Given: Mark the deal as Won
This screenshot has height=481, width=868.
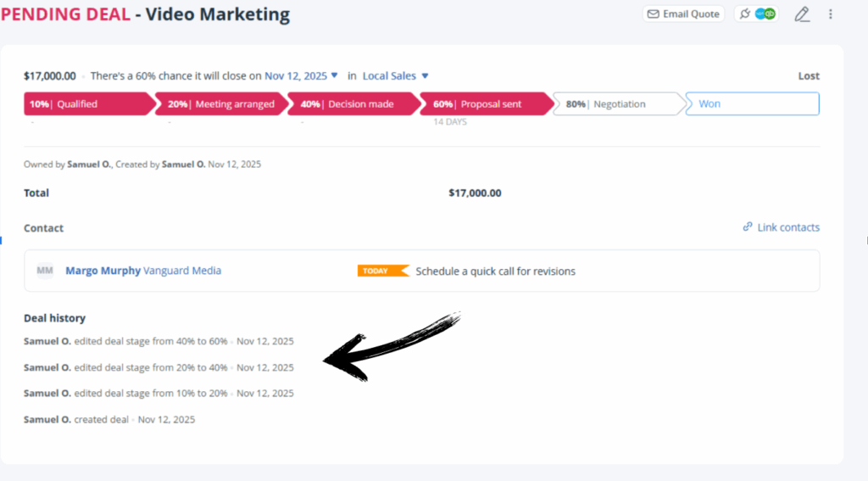Looking at the screenshot, I should (751, 104).
